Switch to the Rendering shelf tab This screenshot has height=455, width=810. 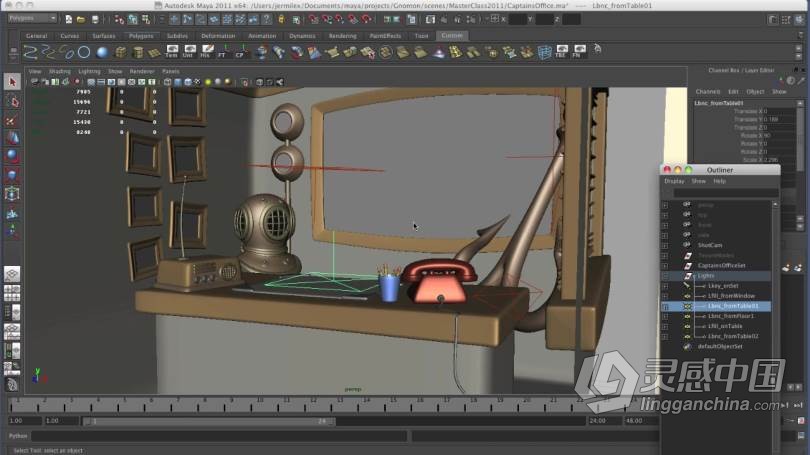342,36
